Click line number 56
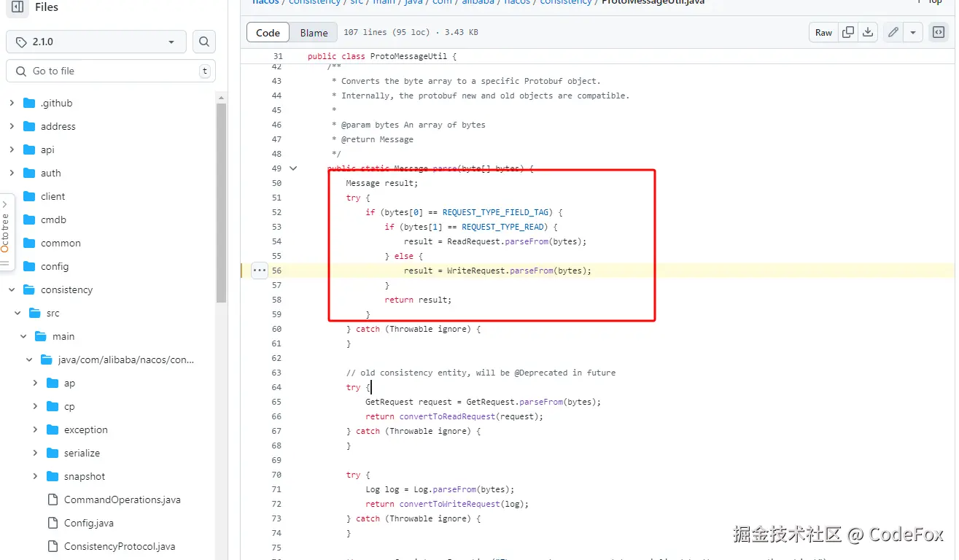This screenshot has height=560, width=959. 276,271
